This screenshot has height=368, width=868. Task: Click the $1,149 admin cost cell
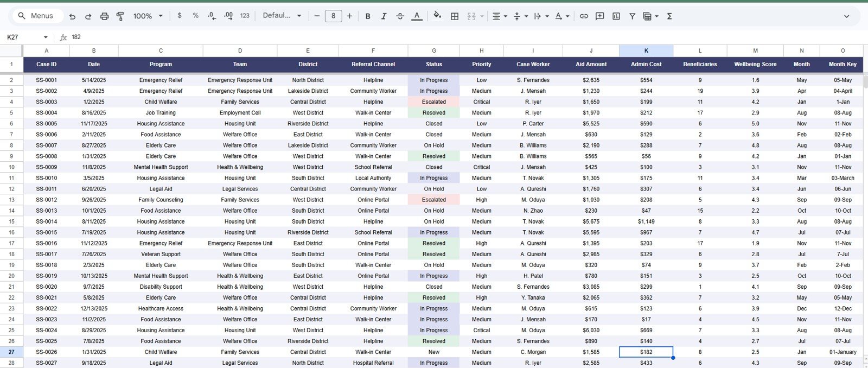click(646, 221)
